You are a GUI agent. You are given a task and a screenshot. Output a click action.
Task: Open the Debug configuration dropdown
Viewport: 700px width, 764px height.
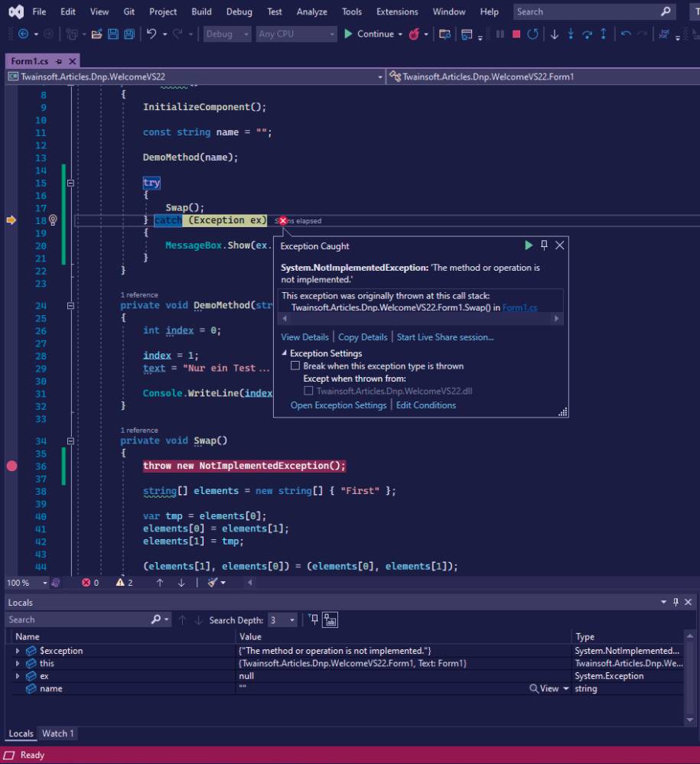pyautogui.click(x=227, y=34)
